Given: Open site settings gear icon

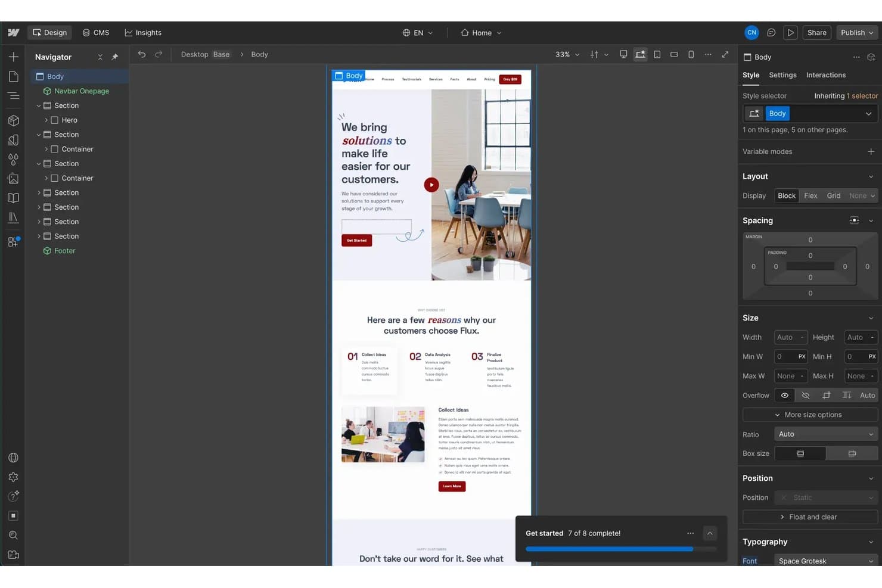Looking at the screenshot, I should (x=13, y=477).
